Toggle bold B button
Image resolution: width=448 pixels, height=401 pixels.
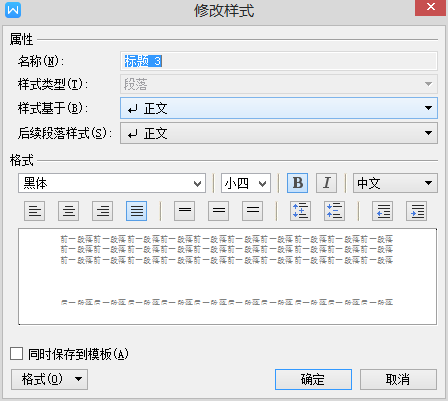pos(298,183)
